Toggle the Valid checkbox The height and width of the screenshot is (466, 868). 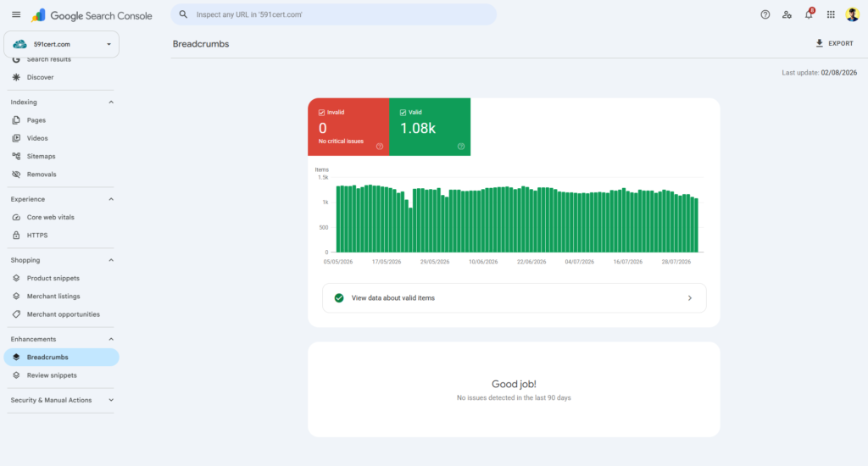(x=403, y=113)
